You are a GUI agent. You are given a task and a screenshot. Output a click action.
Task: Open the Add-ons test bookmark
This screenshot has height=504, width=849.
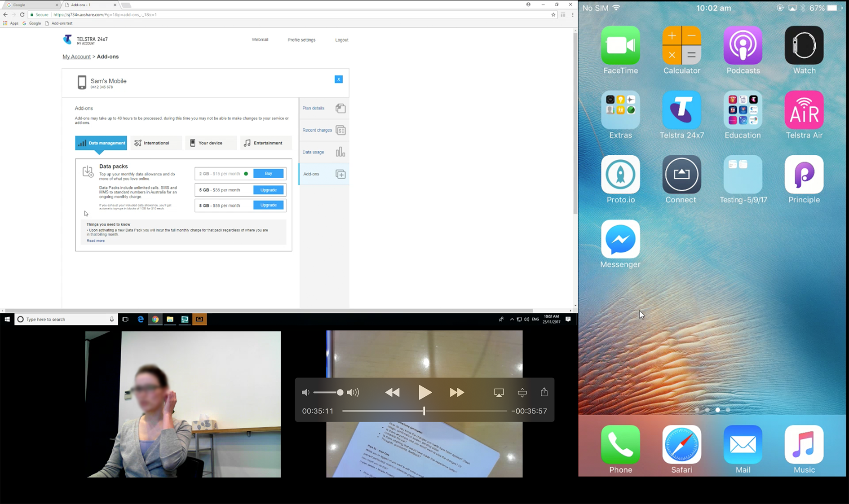point(59,23)
